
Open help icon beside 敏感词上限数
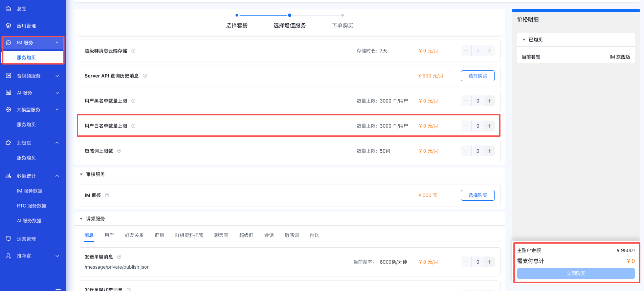pos(119,151)
